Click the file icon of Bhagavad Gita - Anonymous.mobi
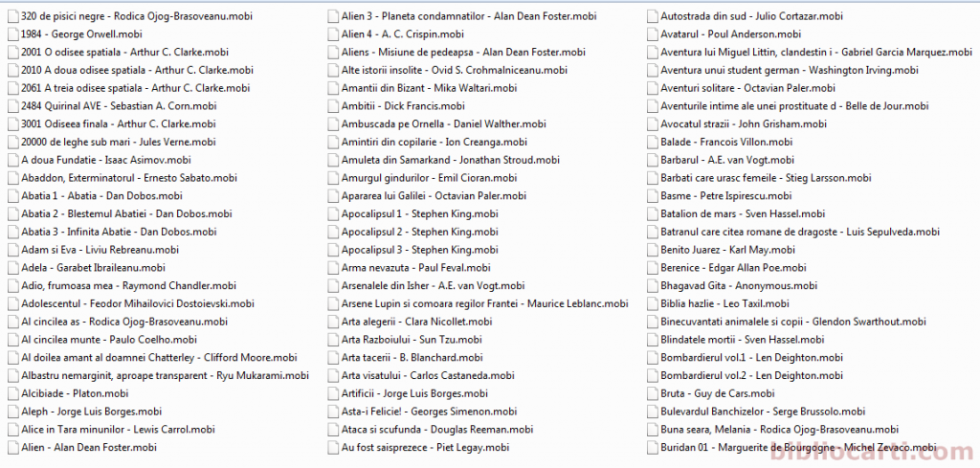Screen dimensions: 980x468 pyautogui.click(x=652, y=285)
